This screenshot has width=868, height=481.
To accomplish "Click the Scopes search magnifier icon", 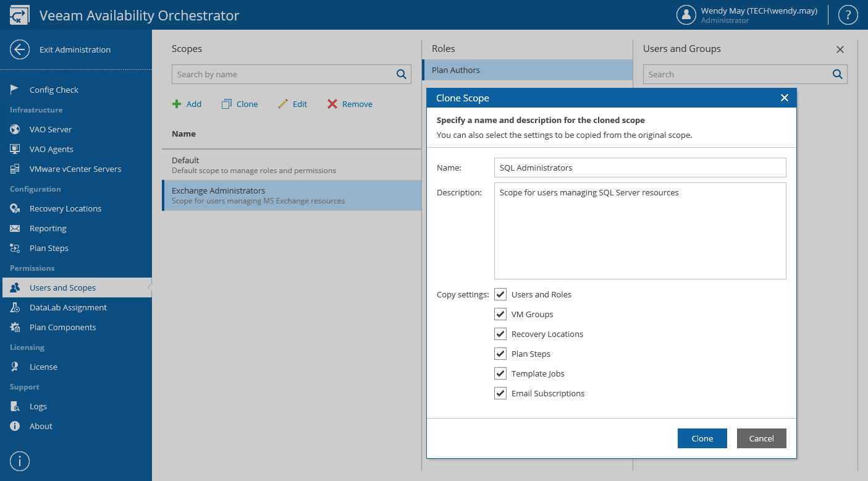I will 402,74.
